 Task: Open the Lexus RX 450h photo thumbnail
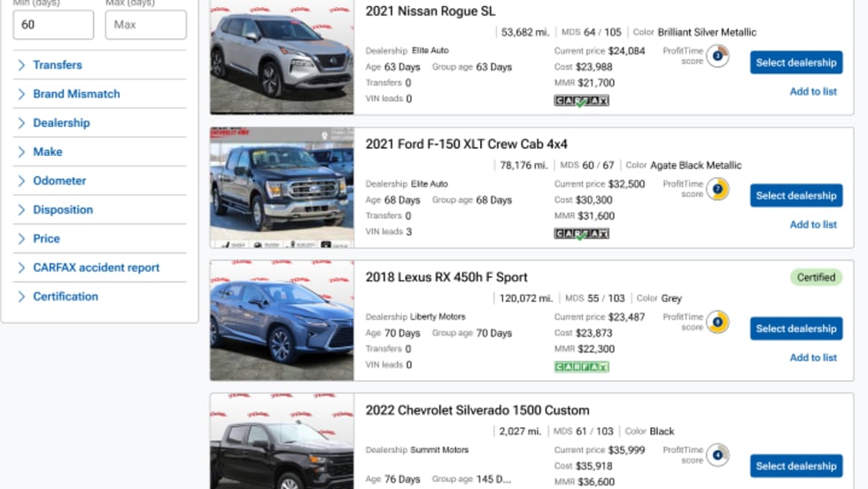coord(282,321)
